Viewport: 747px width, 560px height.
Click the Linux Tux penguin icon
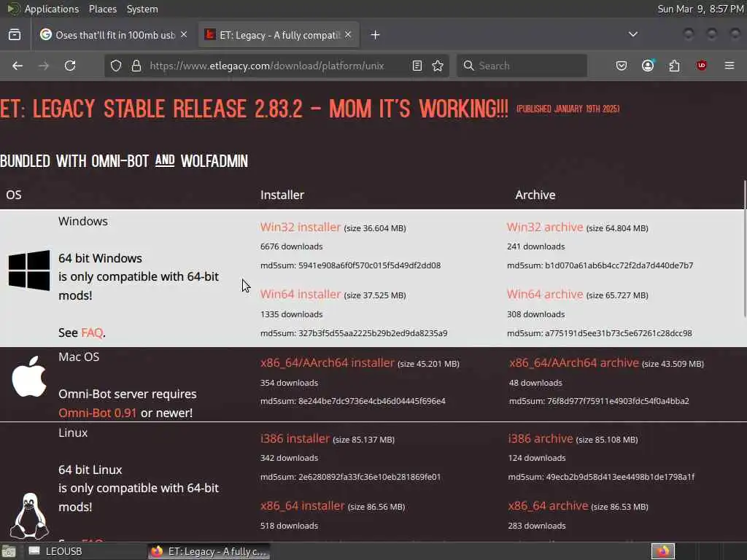coord(29,516)
